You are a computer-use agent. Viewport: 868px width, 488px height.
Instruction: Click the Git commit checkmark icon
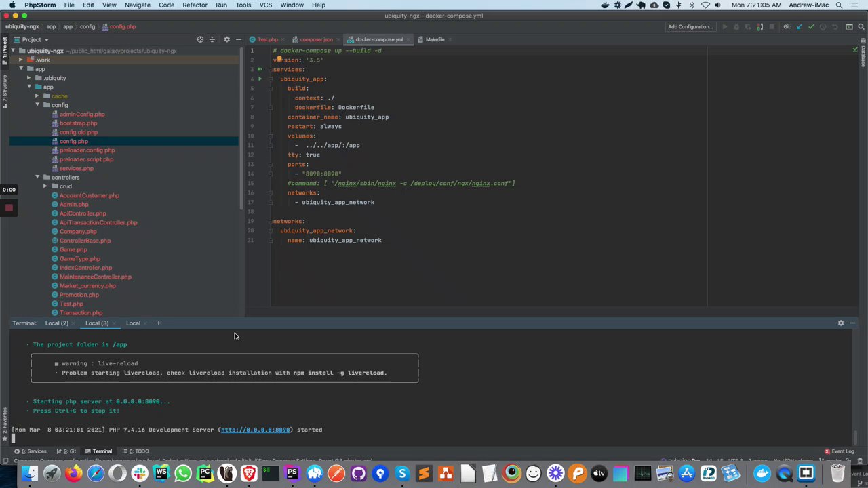[811, 27]
